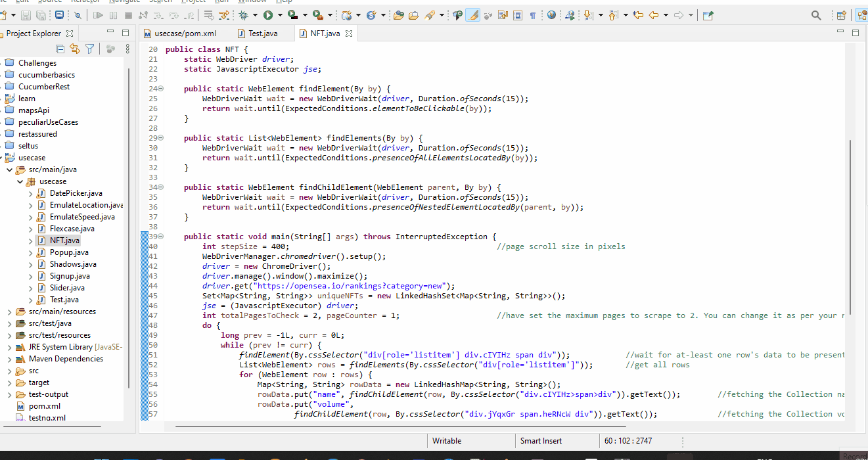
Task: Click the Pin Editor icon
Action: coord(708,15)
